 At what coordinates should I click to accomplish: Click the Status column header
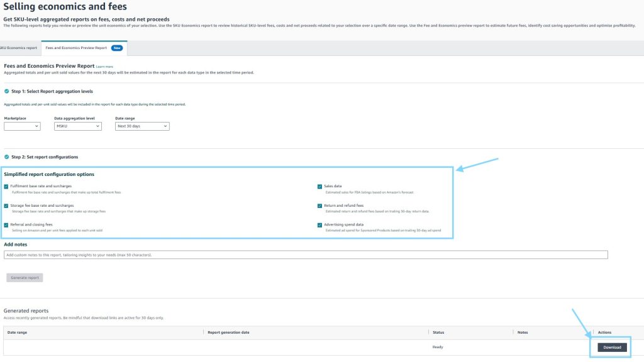point(438,332)
